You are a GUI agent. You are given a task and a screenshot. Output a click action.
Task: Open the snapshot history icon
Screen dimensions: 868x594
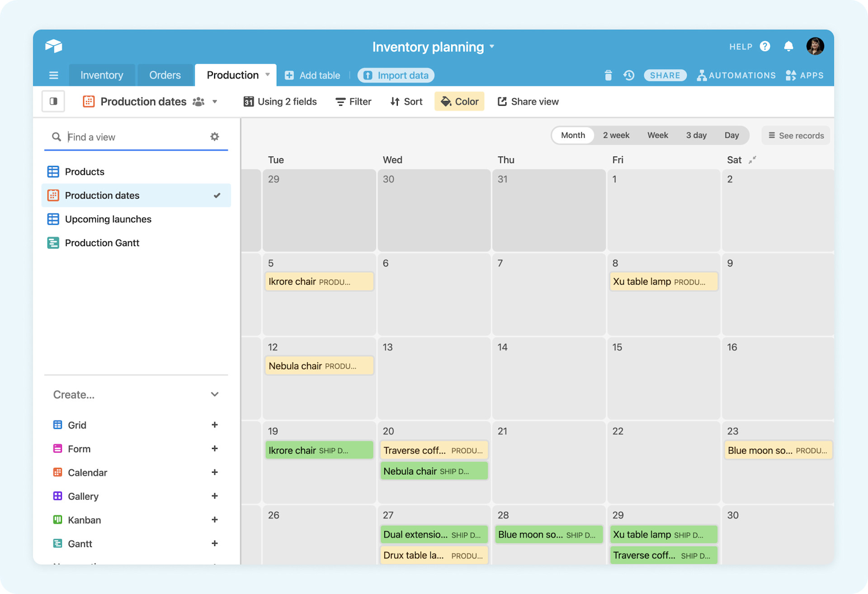(x=628, y=75)
